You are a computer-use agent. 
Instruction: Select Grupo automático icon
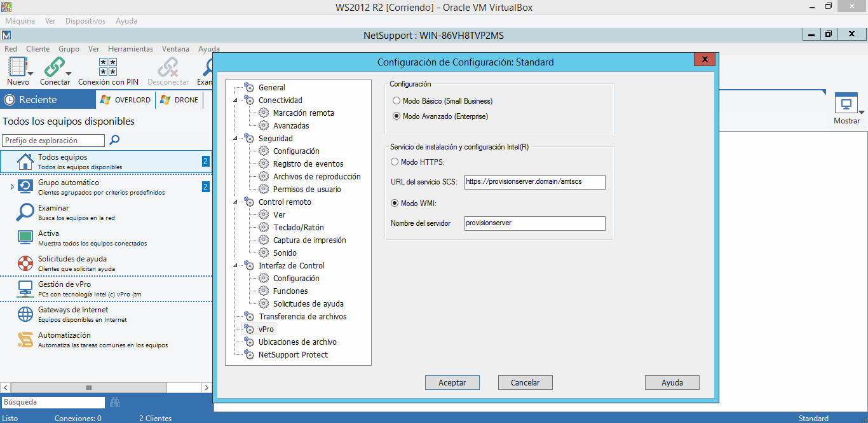click(25, 187)
